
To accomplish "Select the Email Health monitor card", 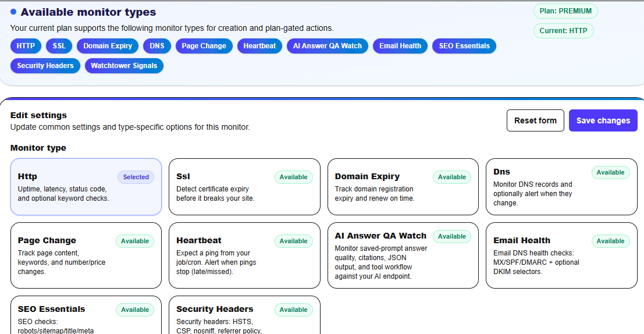I will click(x=561, y=255).
